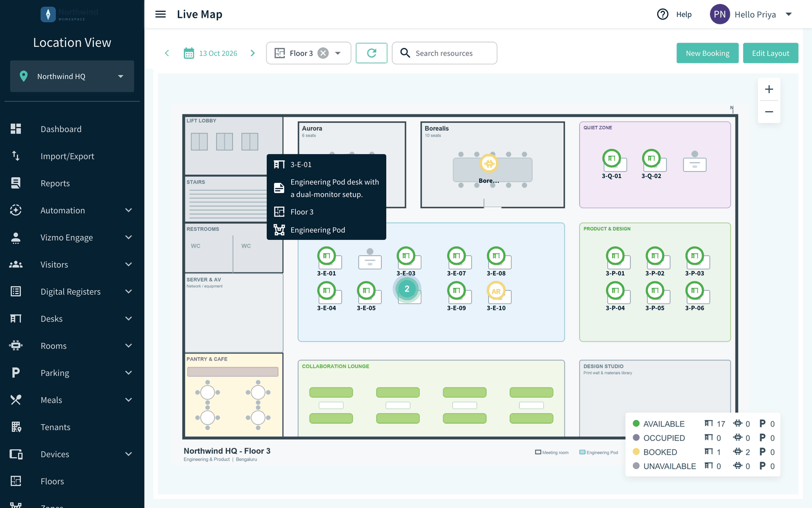Click the Search resources field
The height and width of the screenshot is (508, 812).
pos(445,53)
